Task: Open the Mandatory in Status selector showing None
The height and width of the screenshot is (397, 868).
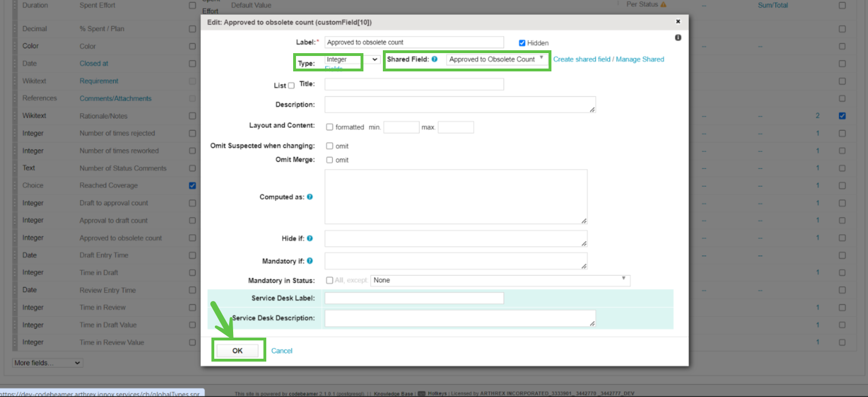Action: [x=499, y=280]
